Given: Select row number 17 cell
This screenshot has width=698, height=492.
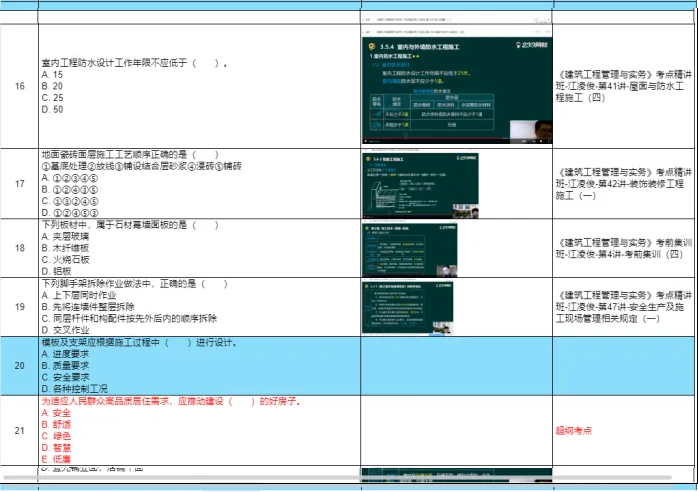Looking at the screenshot, I should click(x=19, y=184).
